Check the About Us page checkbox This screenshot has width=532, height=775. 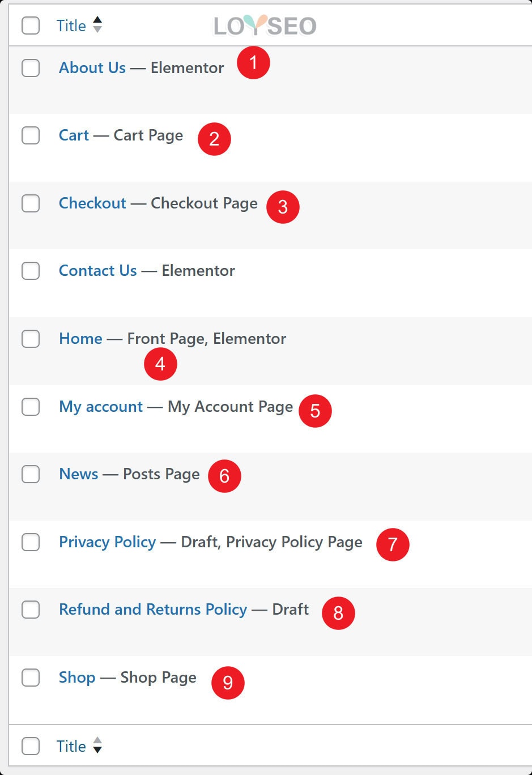click(x=31, y=68)
